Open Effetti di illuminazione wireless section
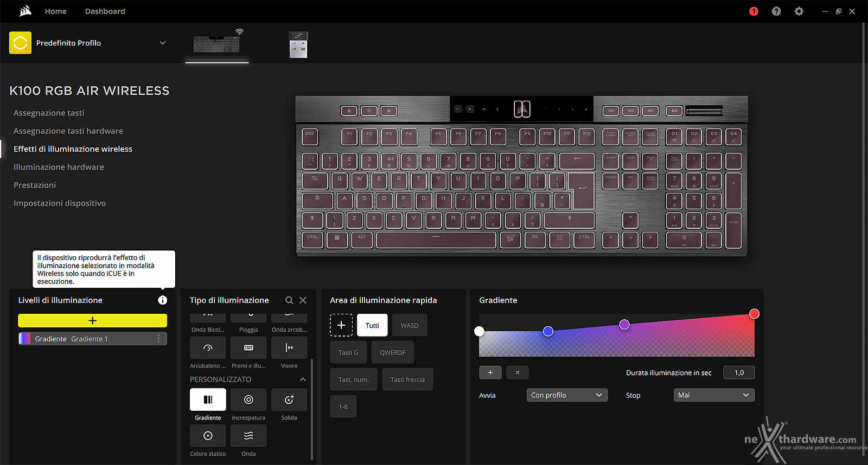The image size is (868, 465). (x=73, y=149)
